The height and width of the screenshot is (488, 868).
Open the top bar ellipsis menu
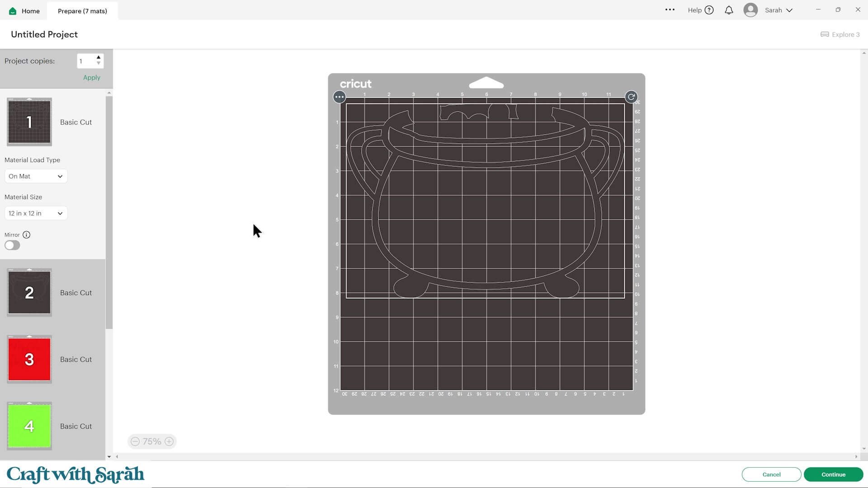pyautogui.click(x=670, y=9)
